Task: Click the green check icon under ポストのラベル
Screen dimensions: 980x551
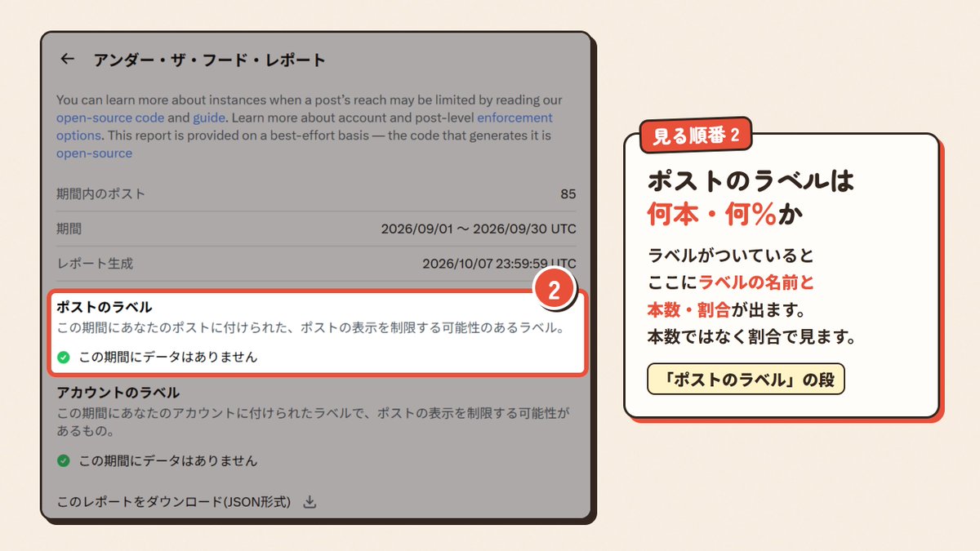Action: pyautogui.click(x=64, y=357)
